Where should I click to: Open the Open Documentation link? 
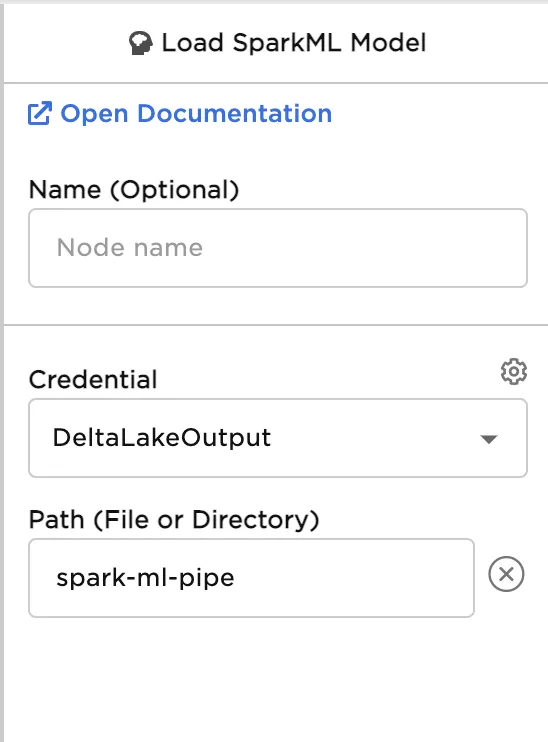coord(180,114)
